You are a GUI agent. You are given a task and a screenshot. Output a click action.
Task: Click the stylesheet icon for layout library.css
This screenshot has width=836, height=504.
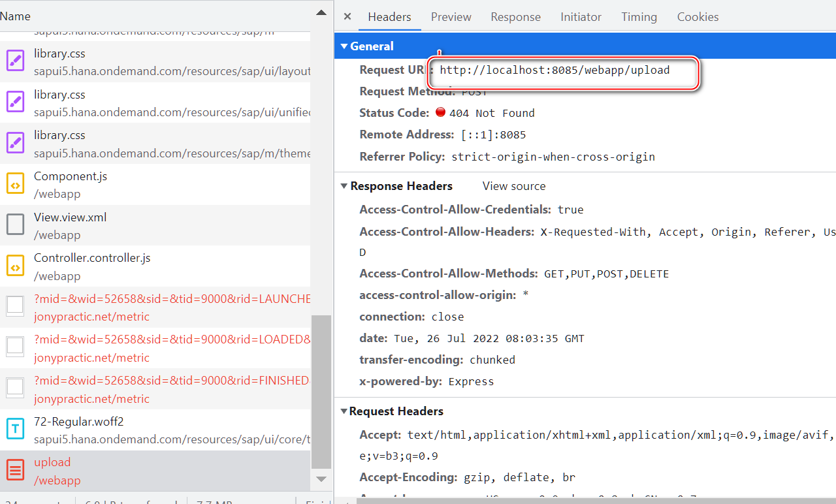pos(15,61)
